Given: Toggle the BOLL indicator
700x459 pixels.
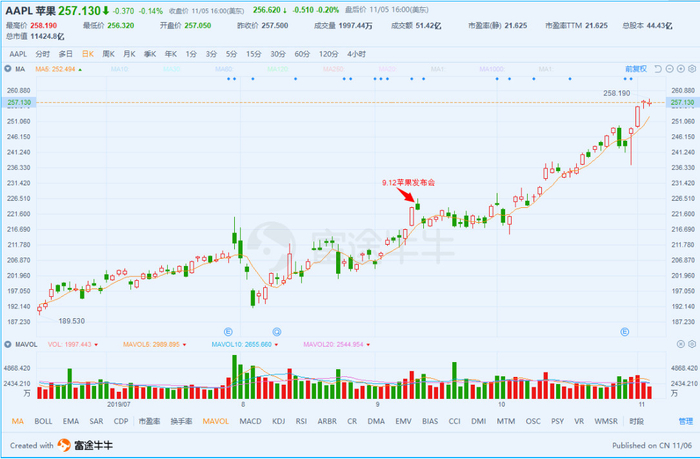Looking at the screenshot, I should [43, 421].
